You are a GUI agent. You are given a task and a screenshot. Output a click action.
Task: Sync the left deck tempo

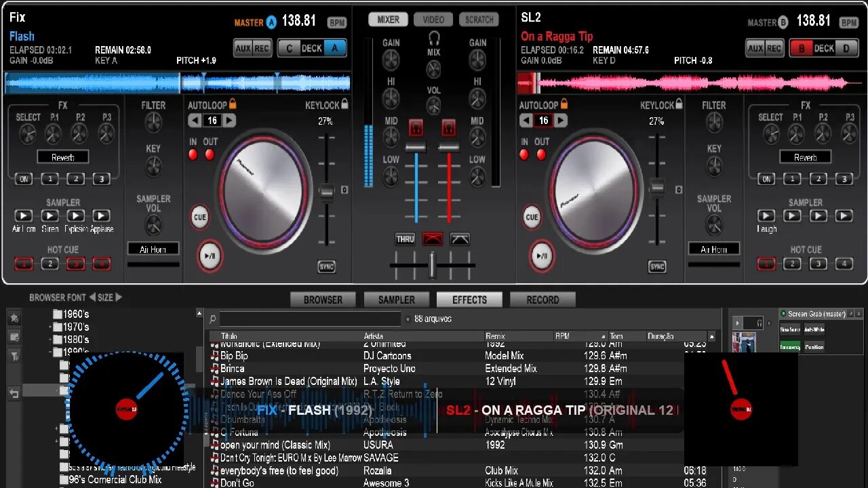tap(327, 266)
